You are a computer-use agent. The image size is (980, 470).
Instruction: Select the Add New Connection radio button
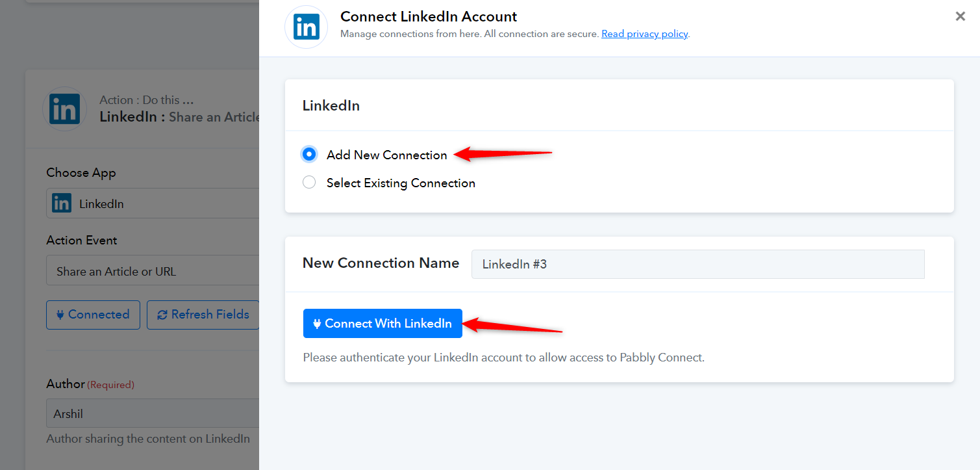pos(309,155)
